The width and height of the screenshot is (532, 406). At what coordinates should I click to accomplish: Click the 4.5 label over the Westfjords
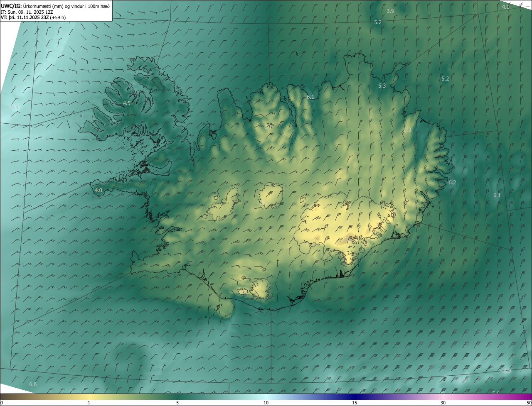pyautogui.click(x=127, y=103)
